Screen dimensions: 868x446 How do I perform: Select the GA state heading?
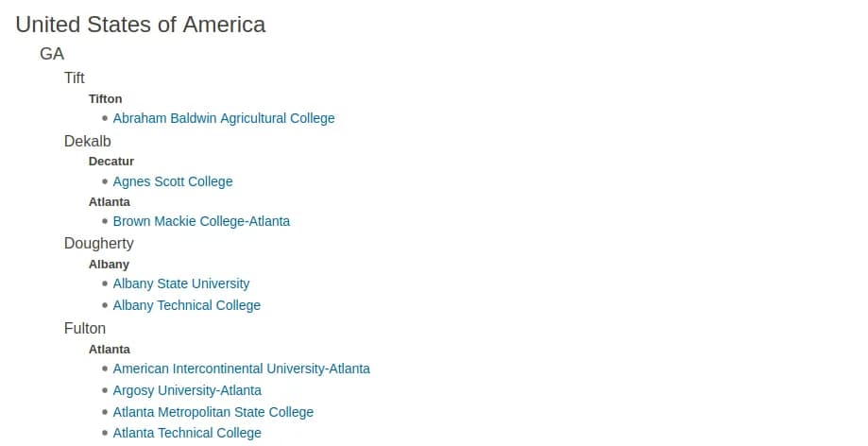click(52, 54)
